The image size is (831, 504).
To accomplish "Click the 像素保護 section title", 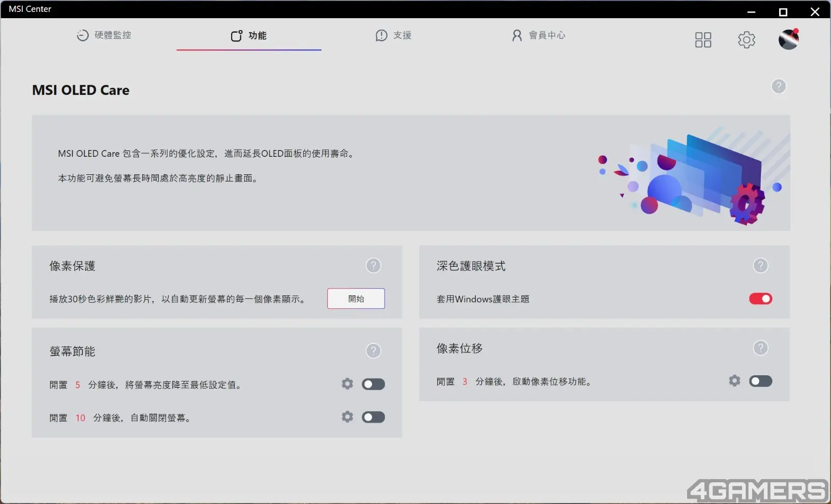I will tap(72, 266).
